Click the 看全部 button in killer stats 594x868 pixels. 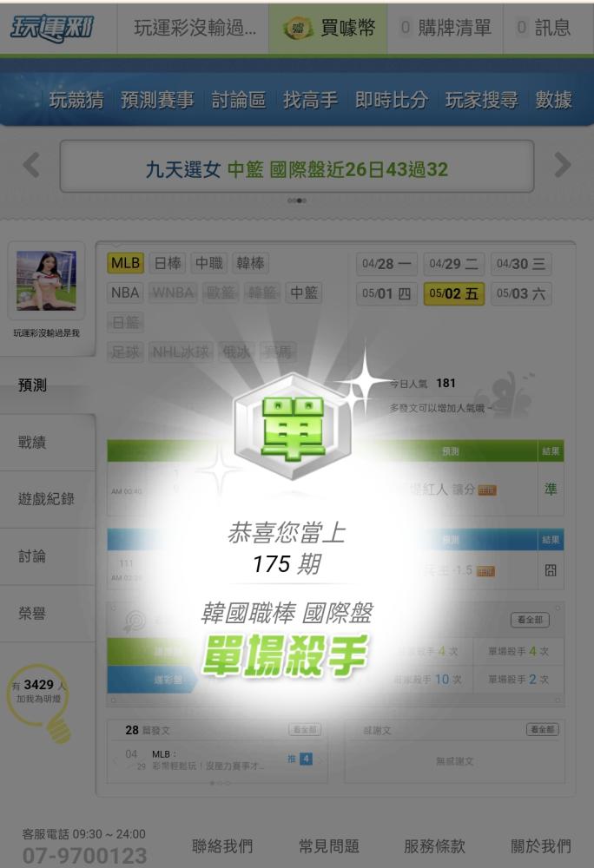(x=530, y=620)
